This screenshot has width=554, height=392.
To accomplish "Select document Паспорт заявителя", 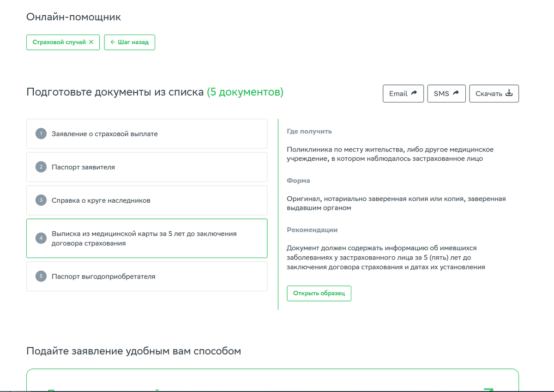I will tap(147, 167).
